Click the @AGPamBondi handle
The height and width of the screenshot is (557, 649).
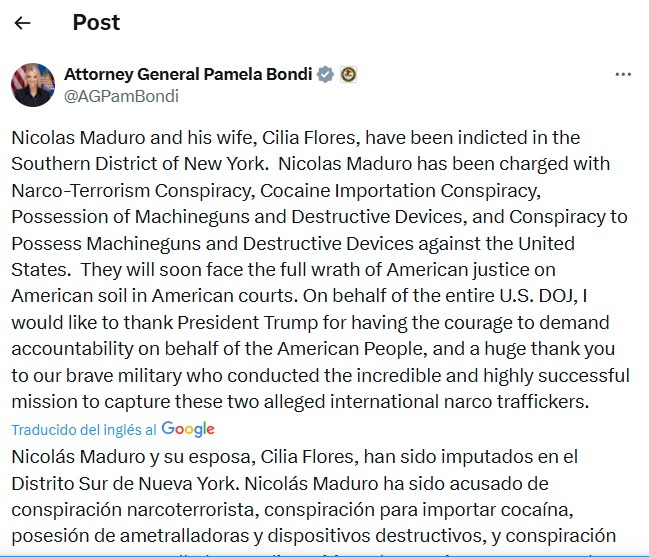121,96
